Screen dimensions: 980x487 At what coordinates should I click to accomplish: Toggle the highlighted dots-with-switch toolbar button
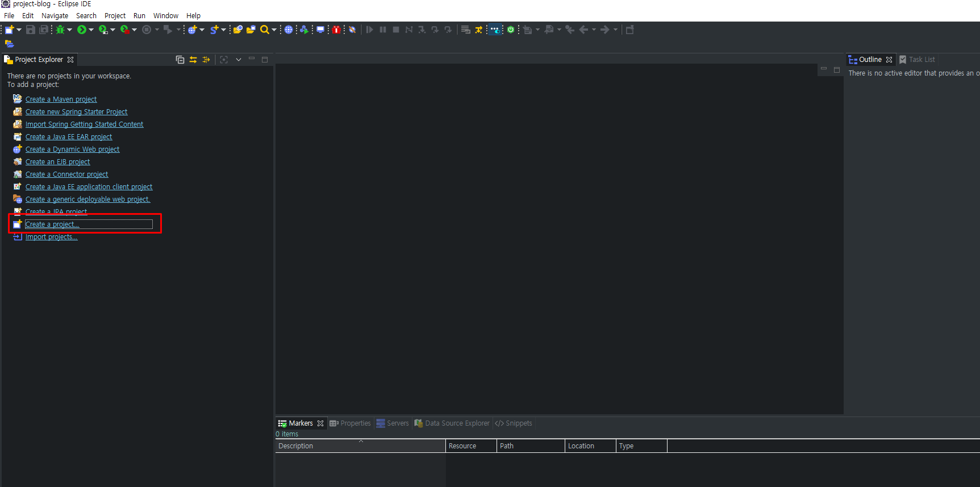[495, 30]
